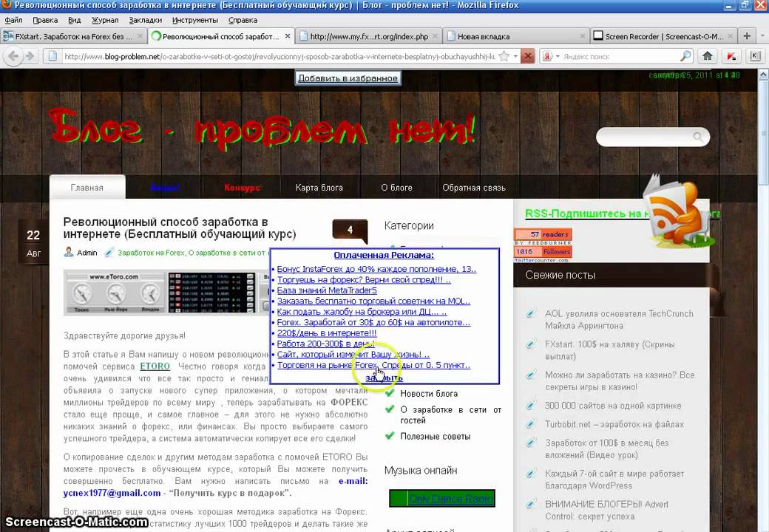Open the list-all-tabs dropdown arrow
769x532 pixels.
click(x=762, y=36)
